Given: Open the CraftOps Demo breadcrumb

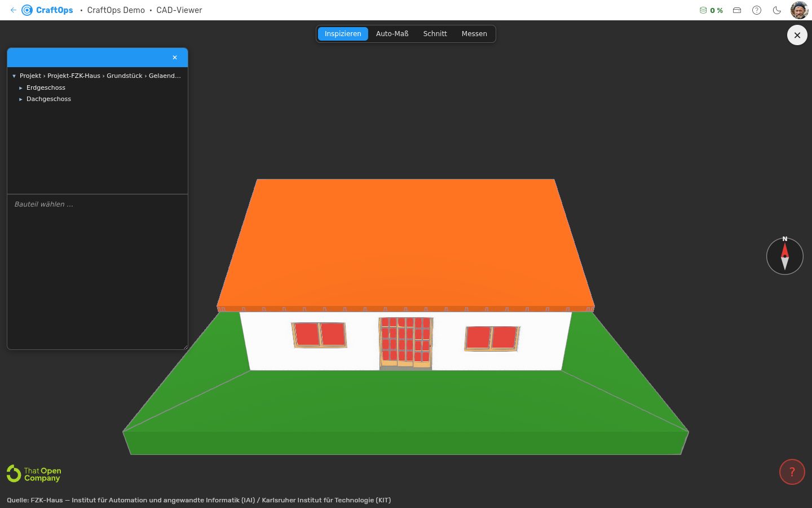Looking at the screenshot, I should (x=116, y=10).
